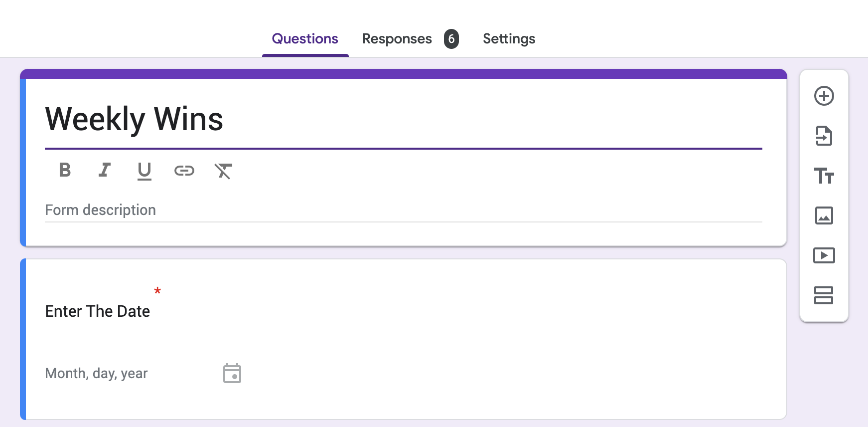Image resolution: width=868 pixels, height=427 pixels.
Task: Open the calendar date picker icon
Action: point(232,373)
